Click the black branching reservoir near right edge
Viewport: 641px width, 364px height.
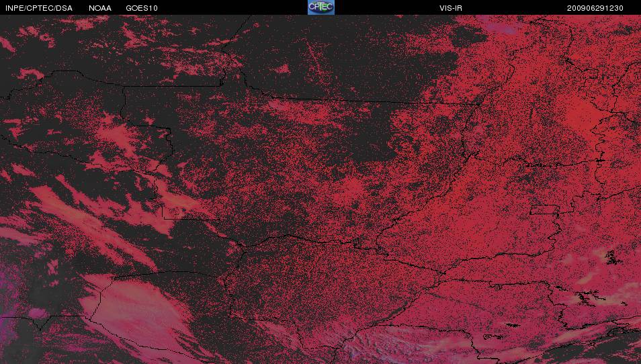(x=611, y=257)
